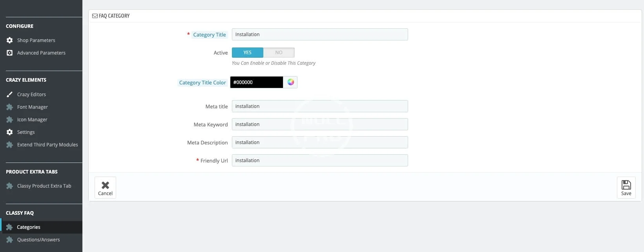644x252 pixels.
Task: Click the Meta Keyword input field
Action: click(x=320, y=124)
